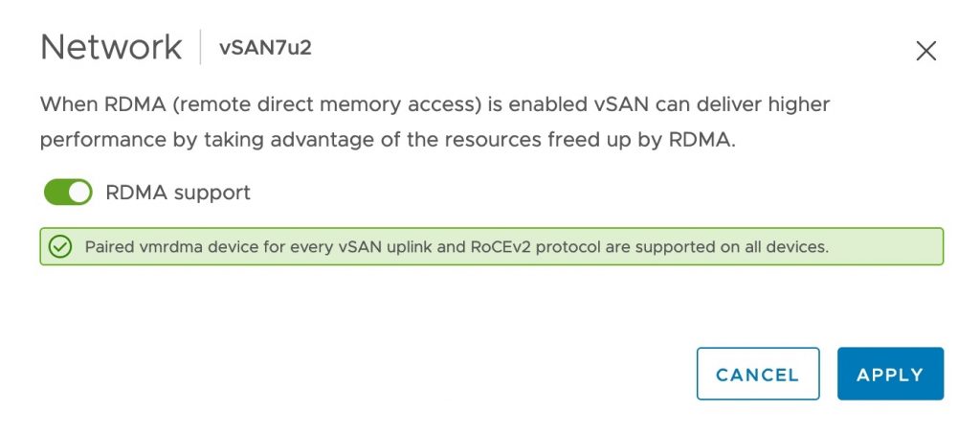
Task: Click the "RDMA support" label text
Action: [178, 193]
